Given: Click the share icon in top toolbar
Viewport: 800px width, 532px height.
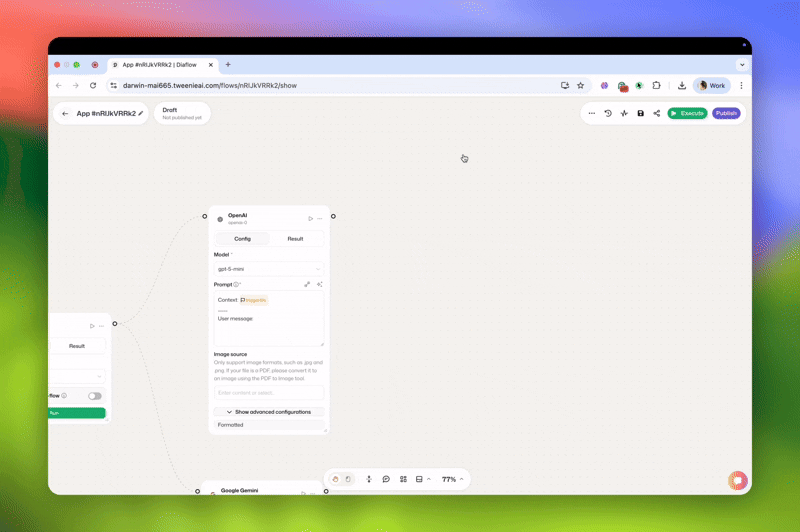Looking at the screenshot, I should [657, 113].
